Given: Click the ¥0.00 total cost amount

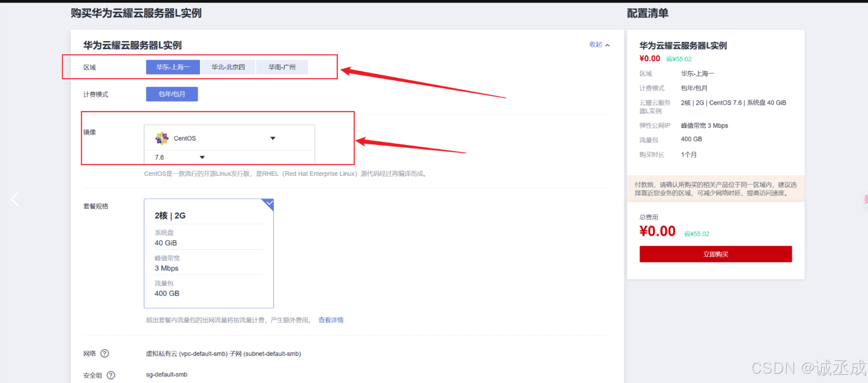Looking at the screenshot, I should pos(657,231).
